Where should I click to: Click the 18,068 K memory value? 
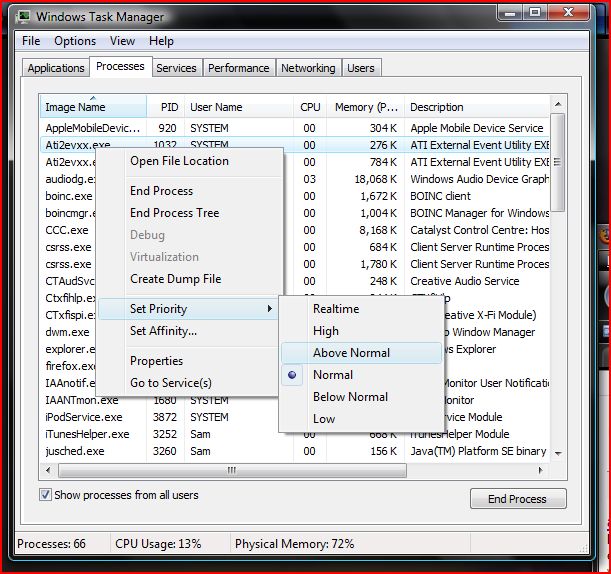point(376,179)
